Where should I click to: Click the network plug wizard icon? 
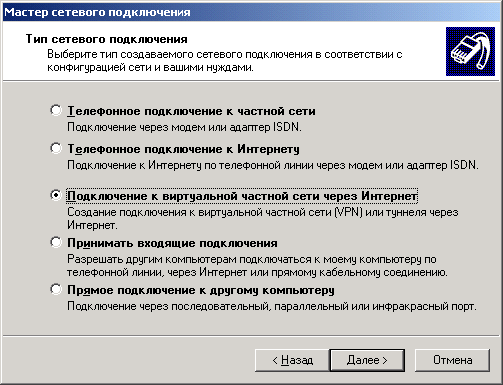click(x=470, y=51)
